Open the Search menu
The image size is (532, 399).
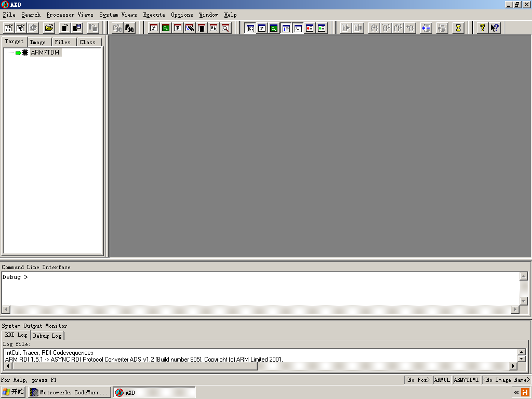31,15
